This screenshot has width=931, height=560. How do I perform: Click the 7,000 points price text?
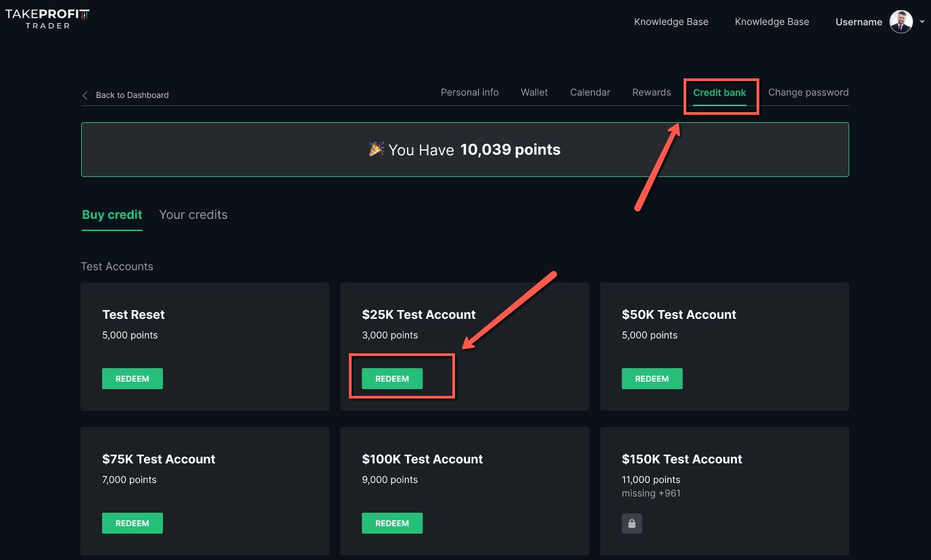pos(129,480)
